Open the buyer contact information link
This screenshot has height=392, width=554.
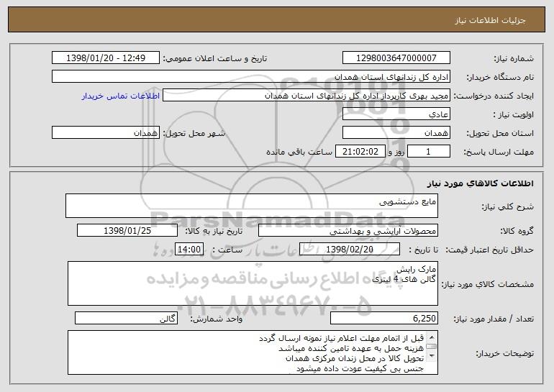121,96
